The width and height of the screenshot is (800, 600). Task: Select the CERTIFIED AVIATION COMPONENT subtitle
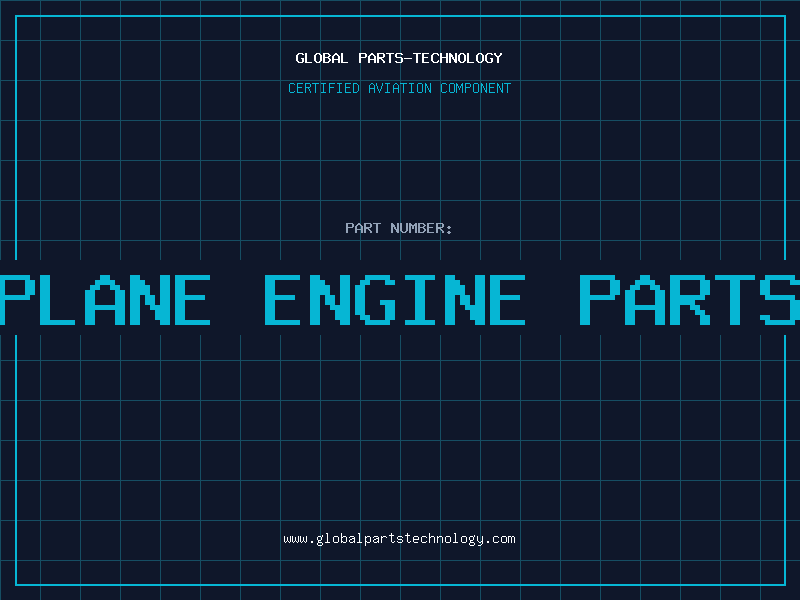pyautogui.click(x=399, y=88)
